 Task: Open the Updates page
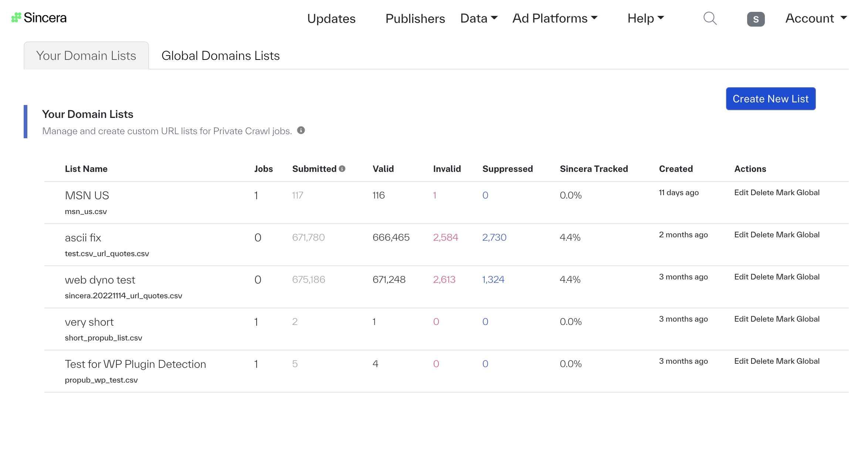(x=331, y=18)
